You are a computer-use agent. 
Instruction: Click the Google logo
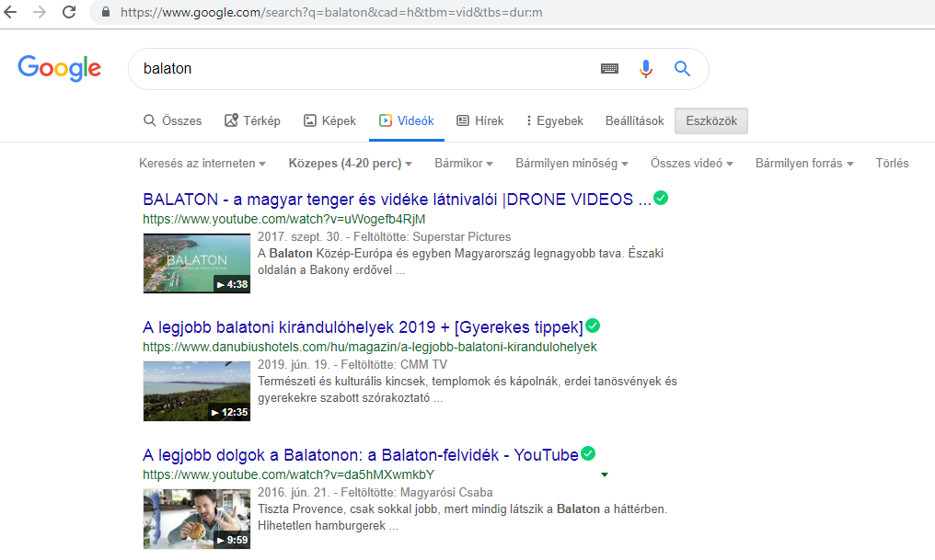click(x=59, y=68)
